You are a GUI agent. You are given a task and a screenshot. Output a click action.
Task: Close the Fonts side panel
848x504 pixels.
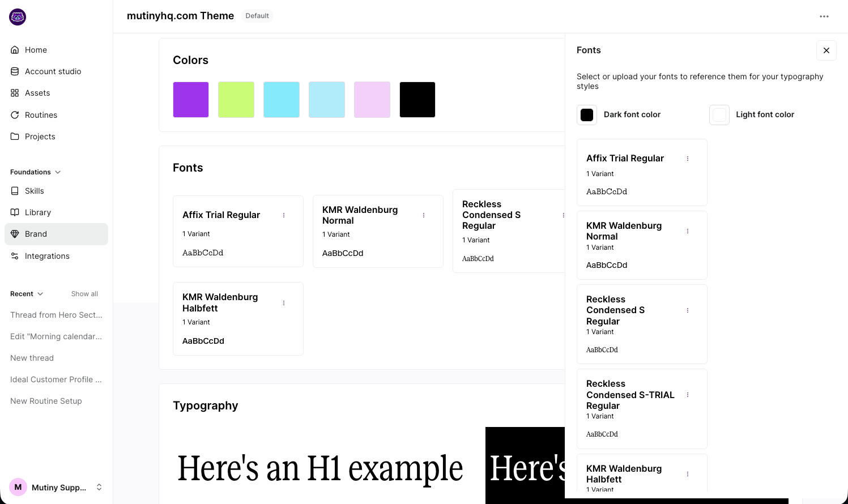tap(826, 50)
